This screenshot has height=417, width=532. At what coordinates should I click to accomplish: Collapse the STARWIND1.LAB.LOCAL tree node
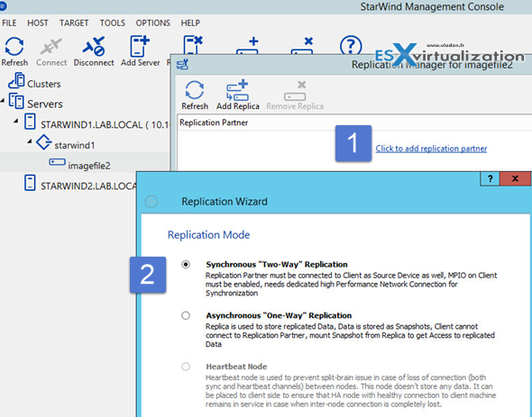pos(16,121)
